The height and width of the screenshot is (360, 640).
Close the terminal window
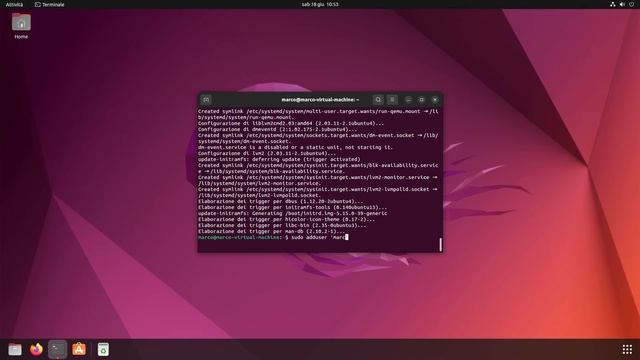(x=435, y=100)
